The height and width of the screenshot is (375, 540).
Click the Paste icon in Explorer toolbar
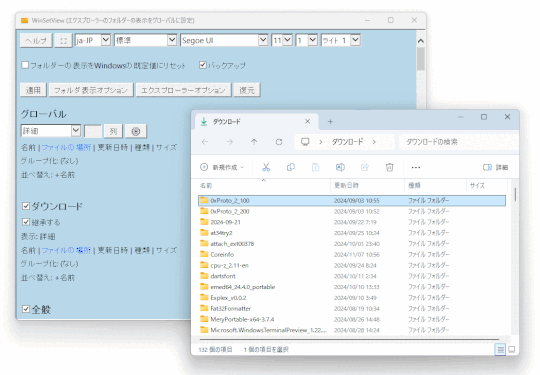click(x=315, y=167)
